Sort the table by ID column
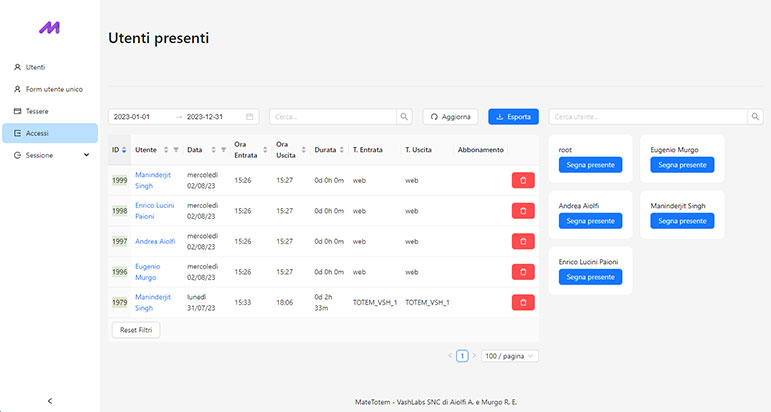 click(x=124, y=150)
